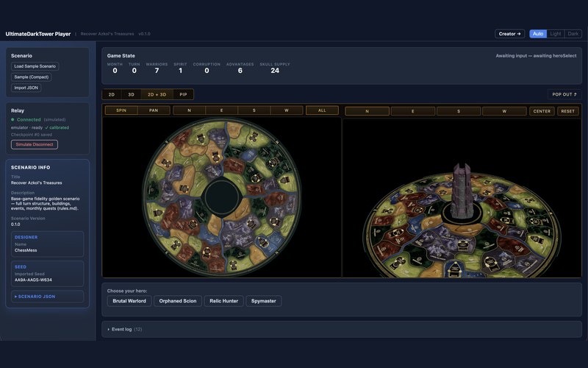Screen dimensions: 588x368
Task: Rotate the 3D view to N
Action: pos(367,111)
